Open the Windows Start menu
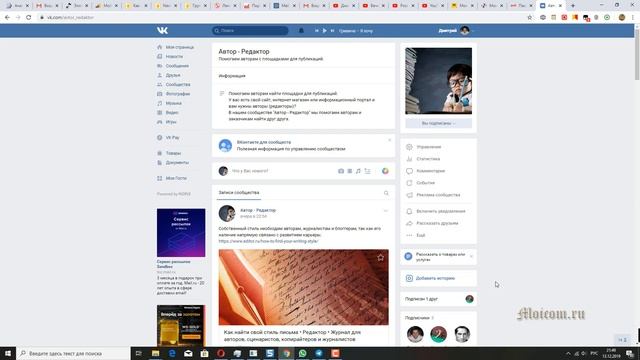The height and width of the screenshot is (360, 640). click(8, 353)
